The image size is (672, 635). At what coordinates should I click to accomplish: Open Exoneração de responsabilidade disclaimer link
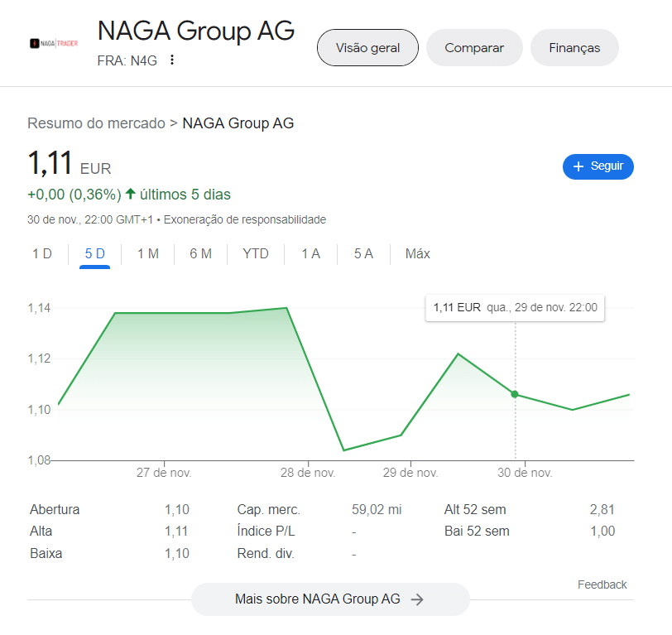click(x=245, y=219)
